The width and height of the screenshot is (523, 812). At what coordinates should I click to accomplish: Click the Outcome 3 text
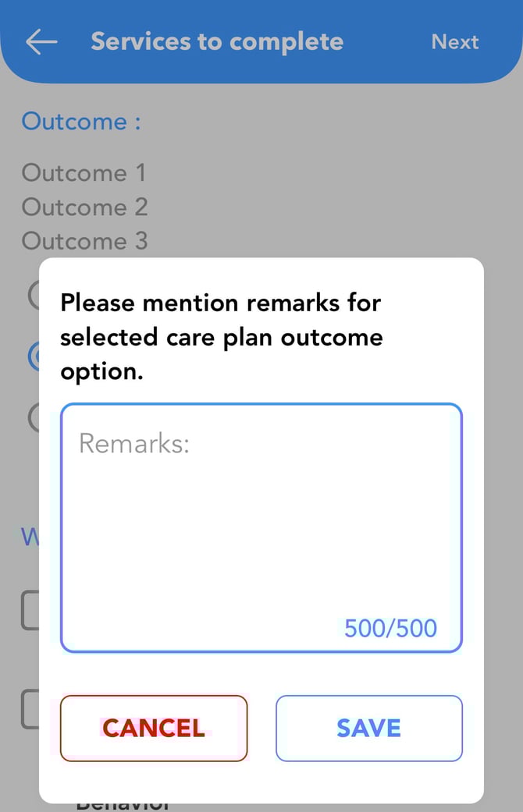84,241
